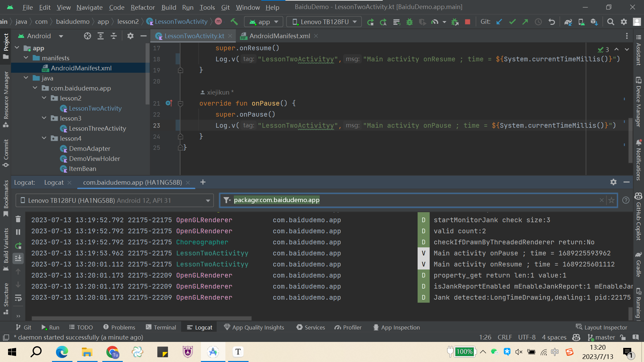Click the Stop app red square icon

467,22
